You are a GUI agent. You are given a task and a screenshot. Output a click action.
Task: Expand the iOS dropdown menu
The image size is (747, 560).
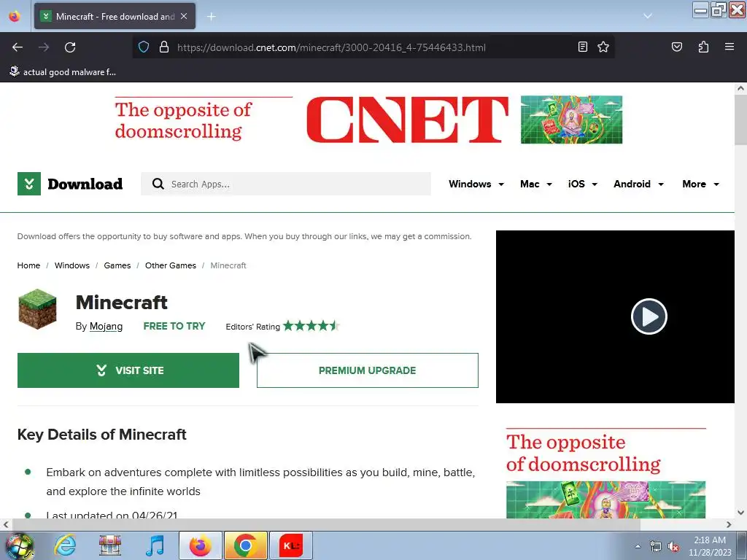(582, 184)
